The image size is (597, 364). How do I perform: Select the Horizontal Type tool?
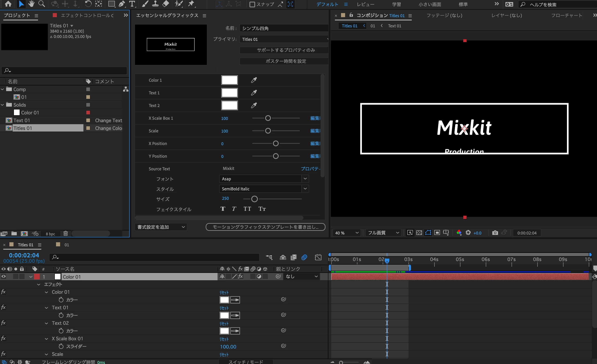click(x=132, y=4)
